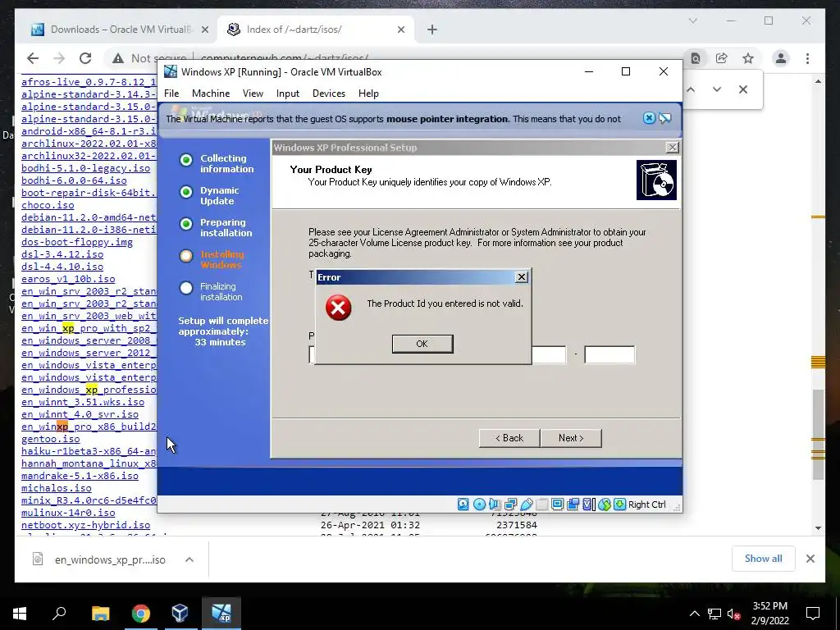Click the page scrollbar up arrow in Chrome

click(x=818, y=81)
